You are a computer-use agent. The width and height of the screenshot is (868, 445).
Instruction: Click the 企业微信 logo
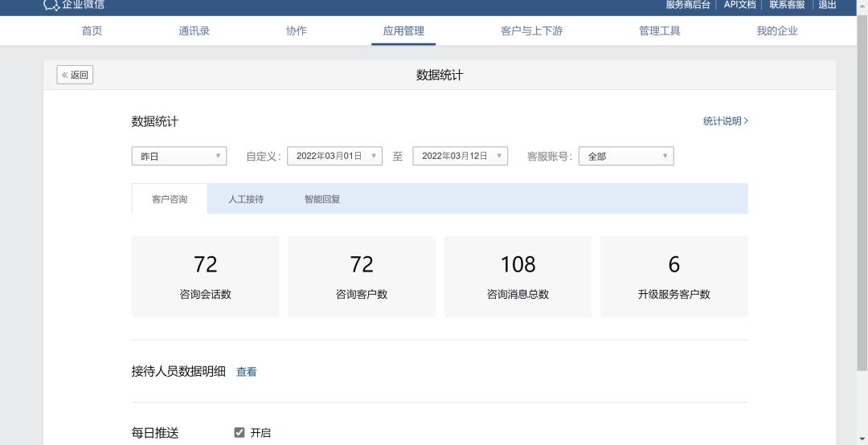(x=74, y=5)
